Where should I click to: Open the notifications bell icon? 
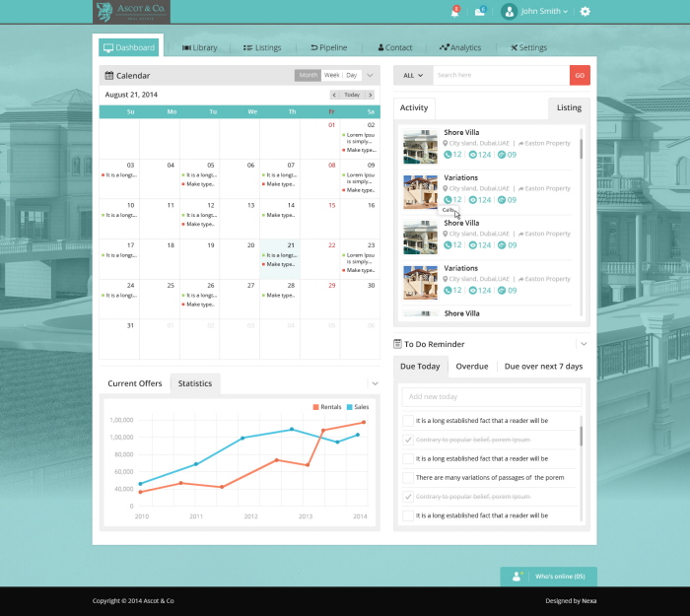pos(454,12)
